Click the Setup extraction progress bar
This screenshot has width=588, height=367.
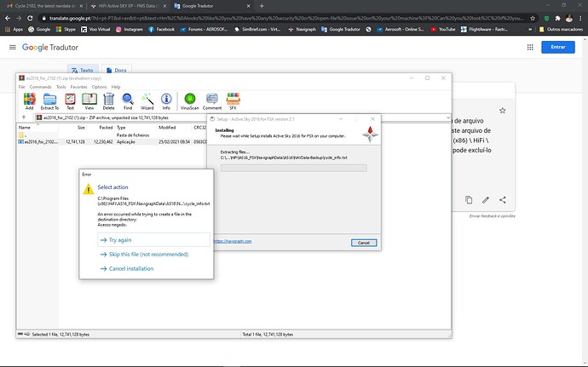coord(294,168)
